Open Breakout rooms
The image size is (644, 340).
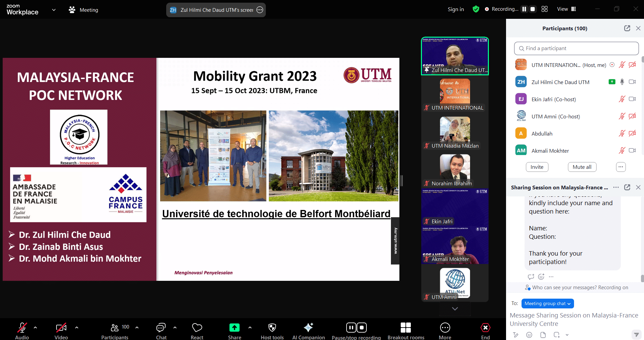[406, 331]
